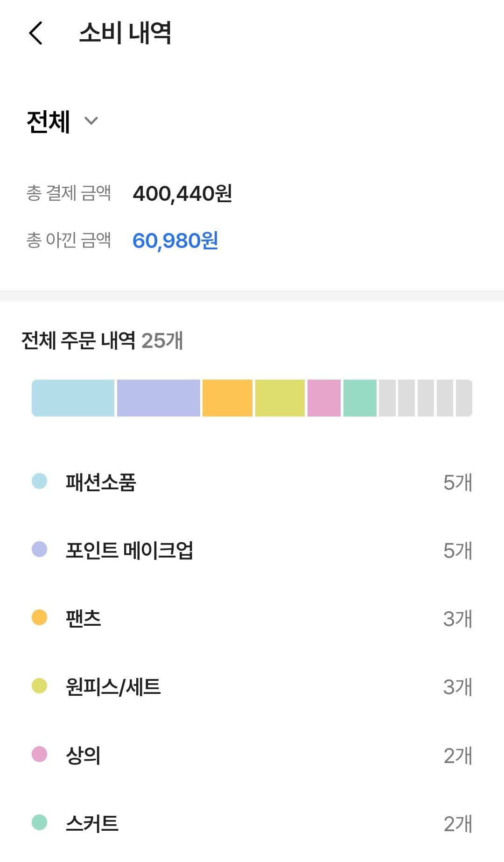504x862 pixels.
Task: Tap the pink 상의 bar segment
Action: point(324,398)
